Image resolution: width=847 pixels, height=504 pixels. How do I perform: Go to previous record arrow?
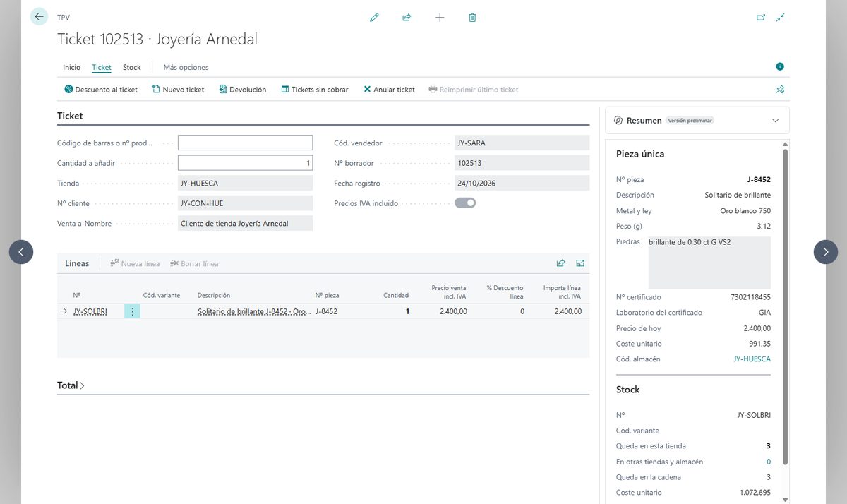[x=21, y=252]
